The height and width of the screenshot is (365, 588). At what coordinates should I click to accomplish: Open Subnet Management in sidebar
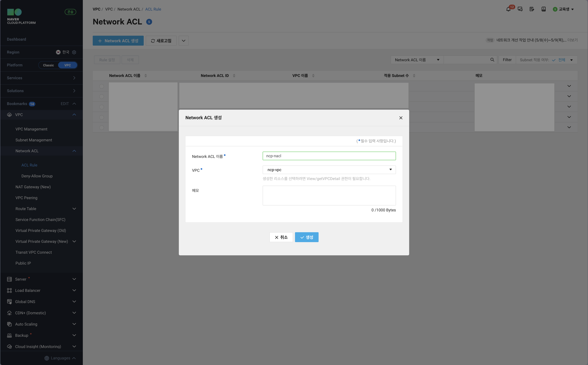point(34,140)
